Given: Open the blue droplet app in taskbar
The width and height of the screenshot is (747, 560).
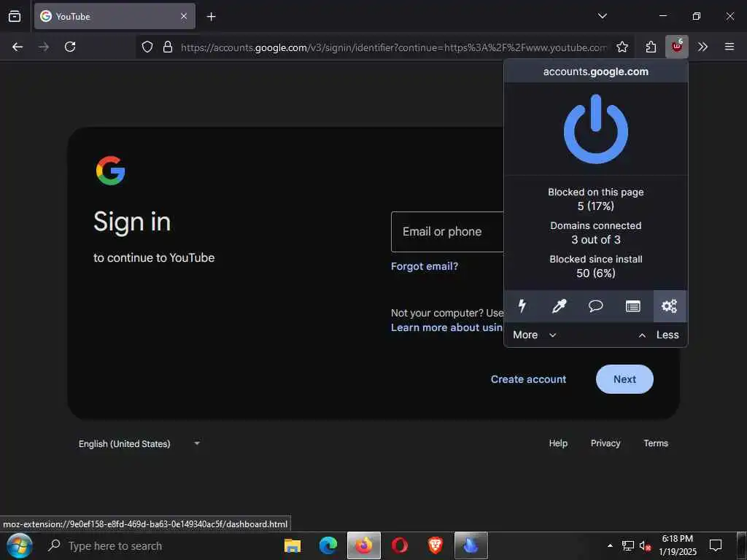Looking at the screenshot, I should 471,545.
